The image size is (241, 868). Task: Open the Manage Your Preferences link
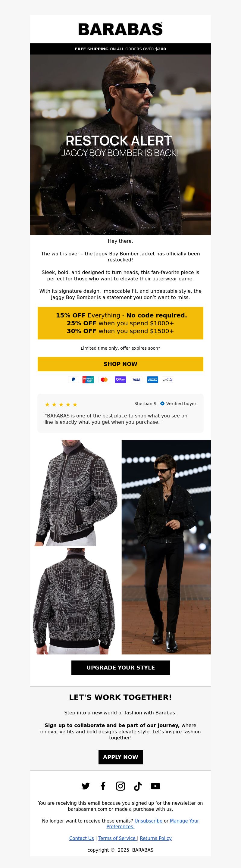[153, 823]
